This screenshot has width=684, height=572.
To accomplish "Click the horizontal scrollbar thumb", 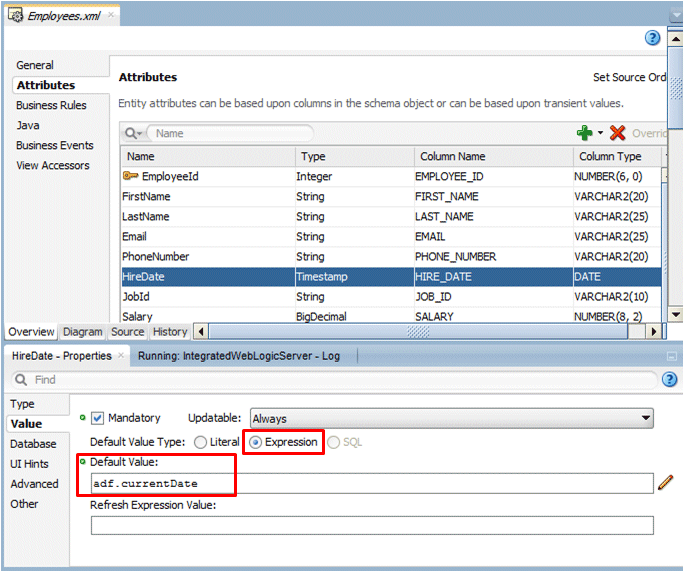I will click(x=418, y=332).
